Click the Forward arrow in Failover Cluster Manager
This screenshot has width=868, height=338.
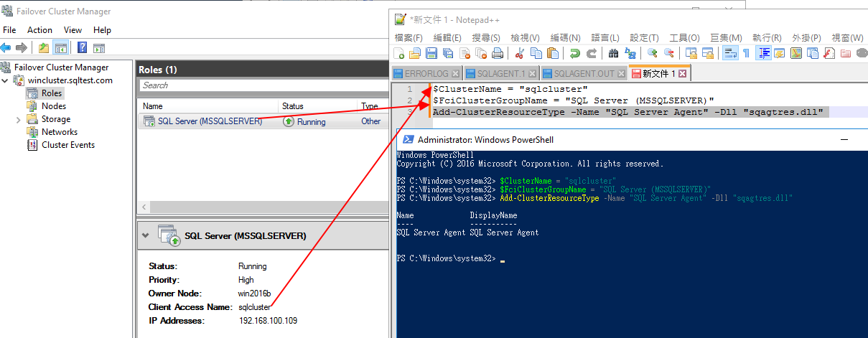click(x=22, y=48)
